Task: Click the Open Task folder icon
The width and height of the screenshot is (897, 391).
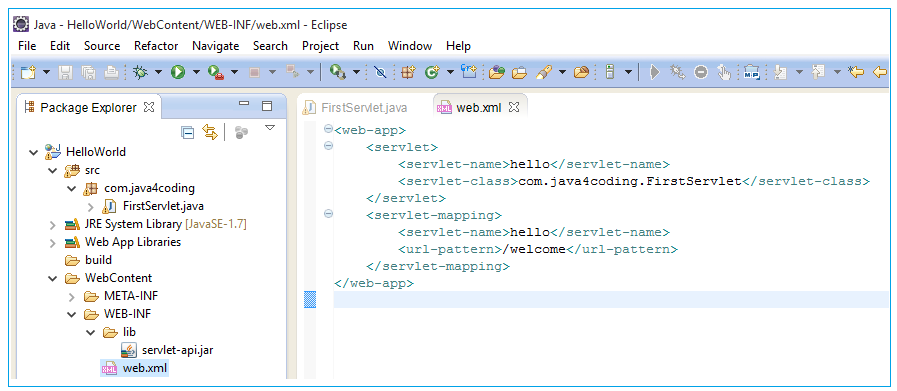Action: point(519,72)
